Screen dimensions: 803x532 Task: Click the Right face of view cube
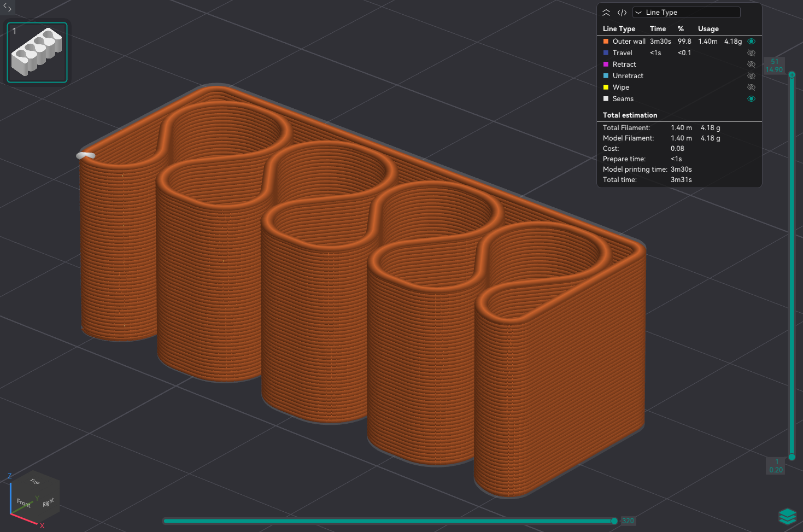(x=48, y=502)
